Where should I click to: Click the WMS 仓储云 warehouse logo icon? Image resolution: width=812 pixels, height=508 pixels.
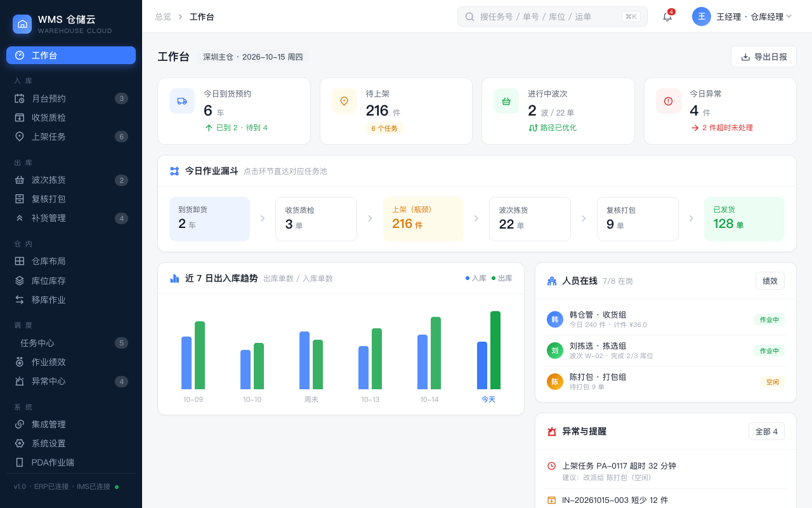[22, 24]
